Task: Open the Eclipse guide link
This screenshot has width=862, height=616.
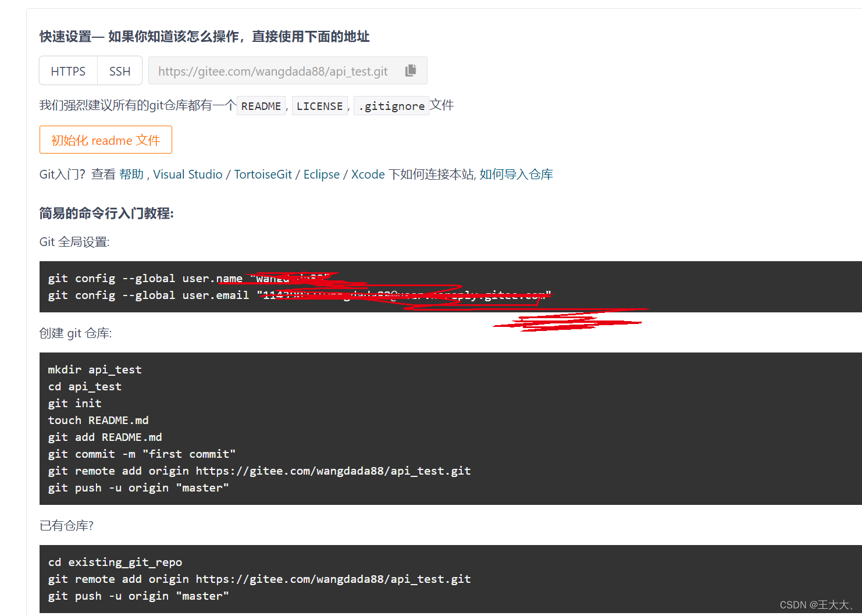Action: point(322,175)
